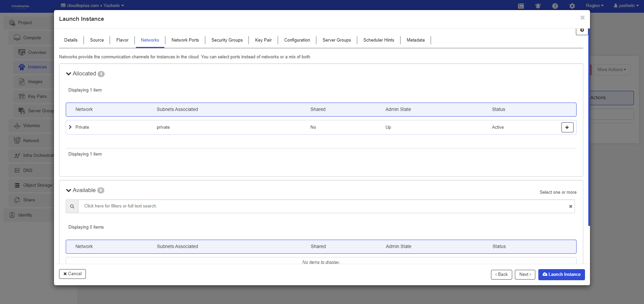Open the console terminal icon in top bar
Image resolution: width=644 pixels, height=304 pixels.
pyautogui.click(x=521, y=6)
